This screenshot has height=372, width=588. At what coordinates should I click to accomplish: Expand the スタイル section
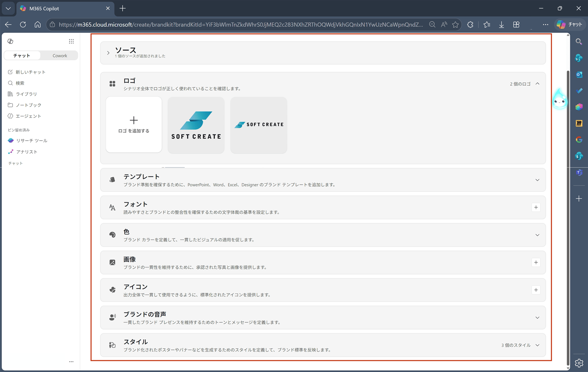(537, 345)
